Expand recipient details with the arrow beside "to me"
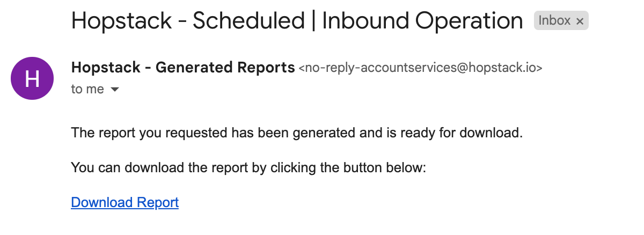This screenshot has width=644, height=235. (x=114, y=90)
